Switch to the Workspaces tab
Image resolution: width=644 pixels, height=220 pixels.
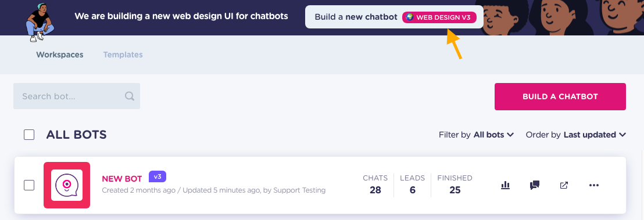[59, 55]
